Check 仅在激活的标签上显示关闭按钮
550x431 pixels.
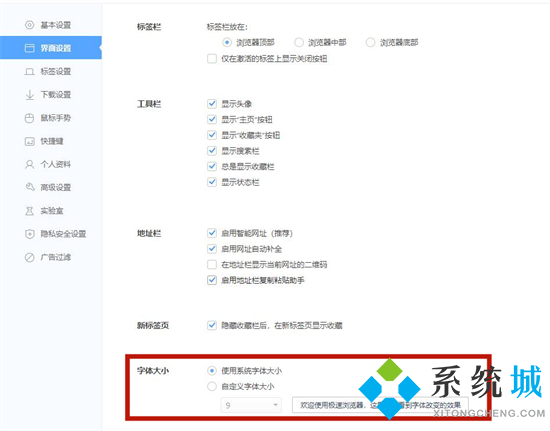tap(212, 58)
